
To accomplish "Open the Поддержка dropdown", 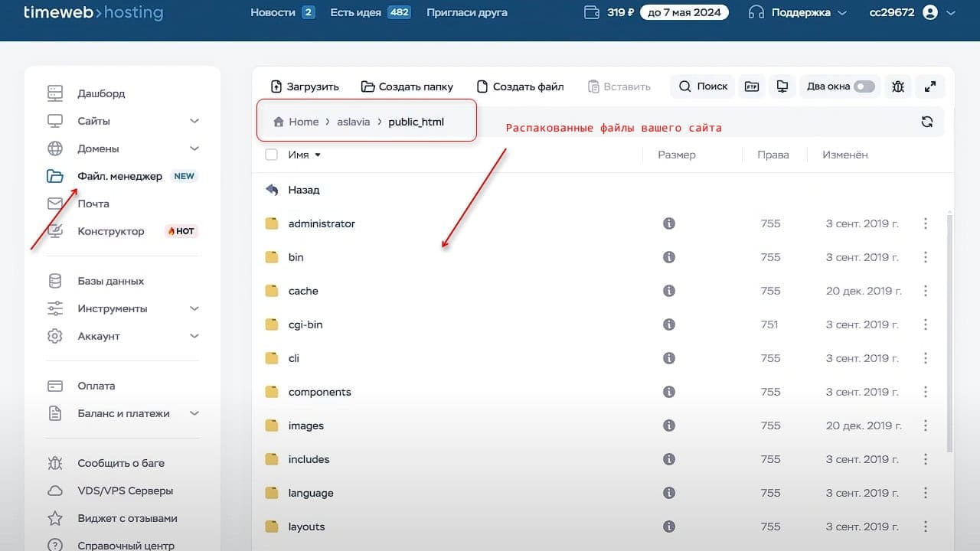I will pos(799,12).
